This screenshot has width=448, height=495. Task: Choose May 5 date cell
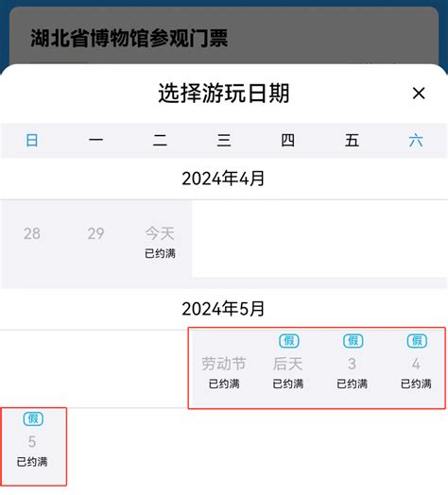32,446
